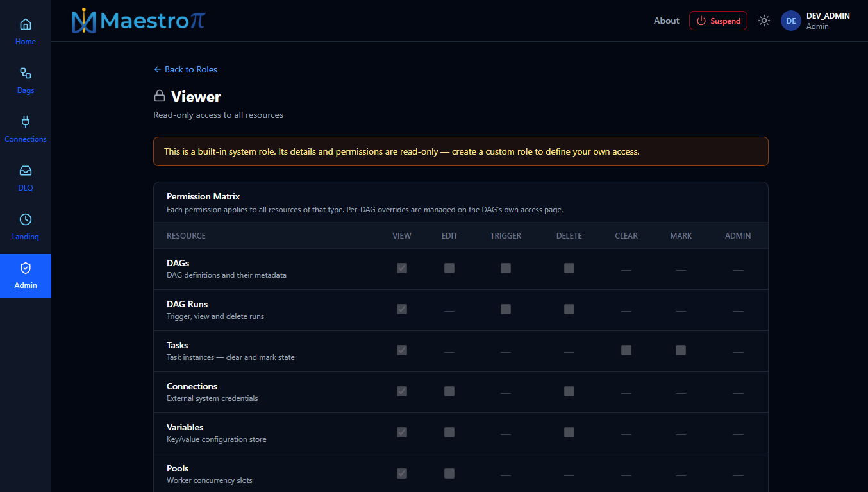Go to Dags via sidebar icon
The width and height of the screenshot is (868, 492).
pos(26,73)
